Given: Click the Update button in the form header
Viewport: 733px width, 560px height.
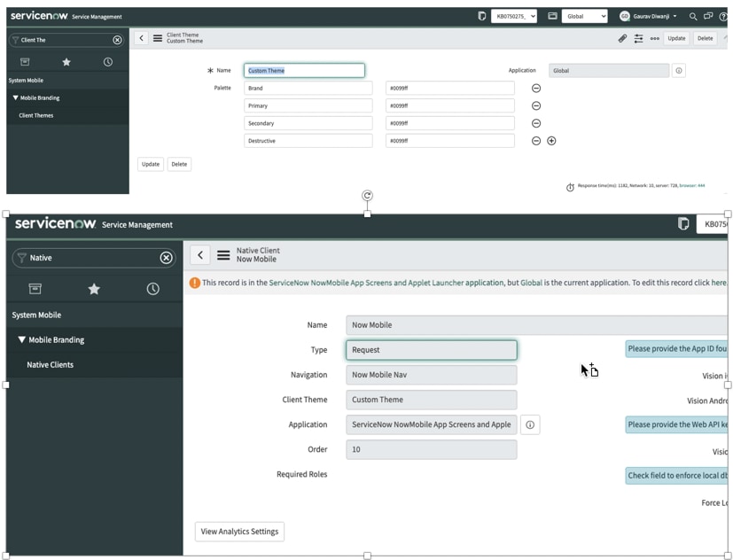Looking at the screenshot, I should (676, 38).
